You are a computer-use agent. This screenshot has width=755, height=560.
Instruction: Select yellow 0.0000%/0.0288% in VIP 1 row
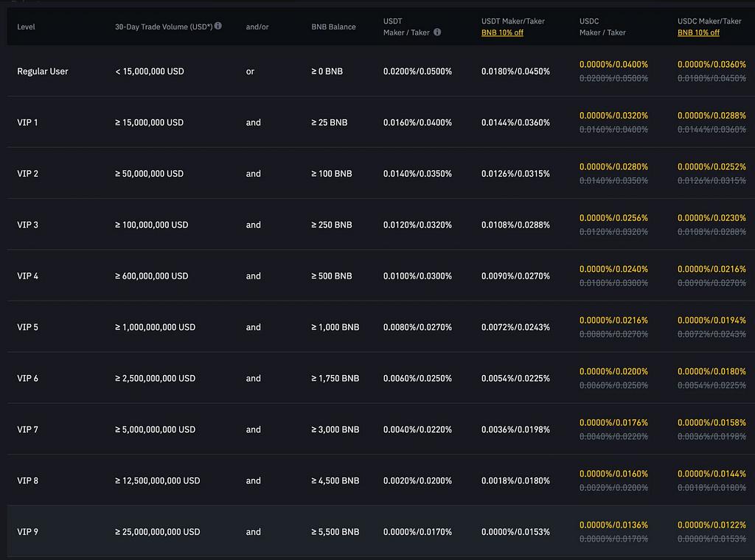(x=711, y=116)
